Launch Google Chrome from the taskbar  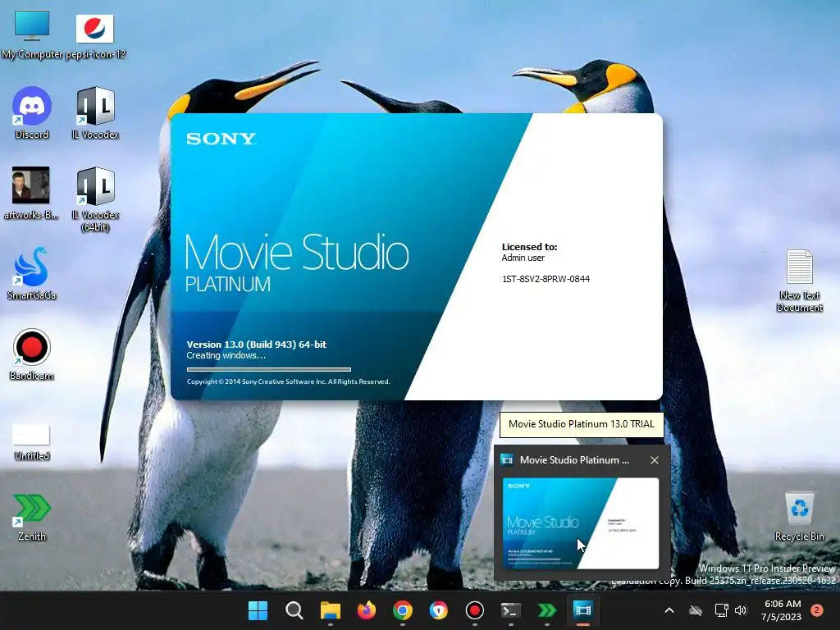402,610
